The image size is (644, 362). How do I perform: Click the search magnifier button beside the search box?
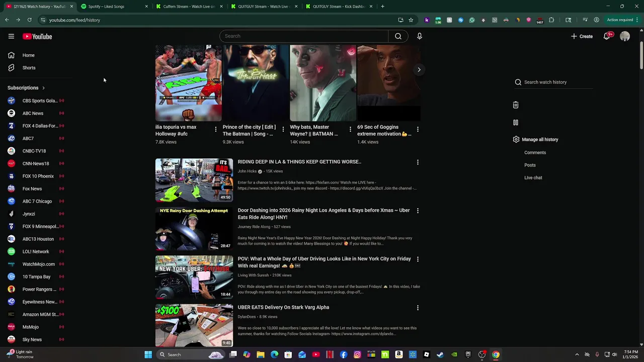point(398,36)
